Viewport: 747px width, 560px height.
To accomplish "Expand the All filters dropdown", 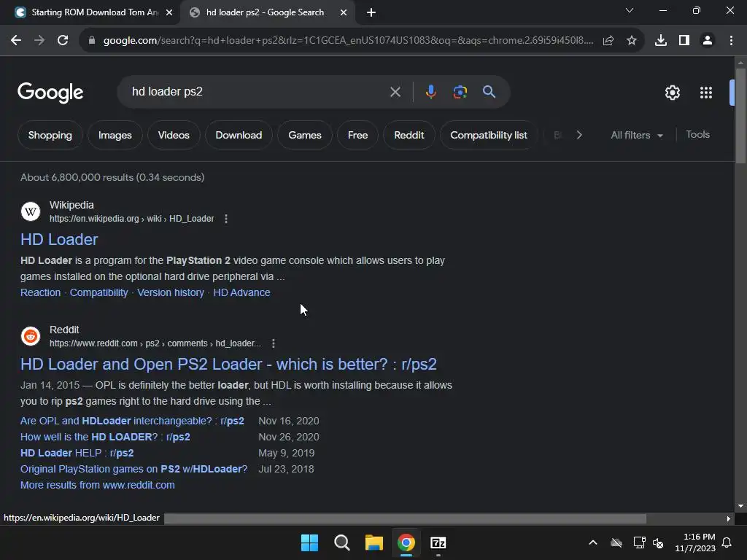I will point(636,135).
